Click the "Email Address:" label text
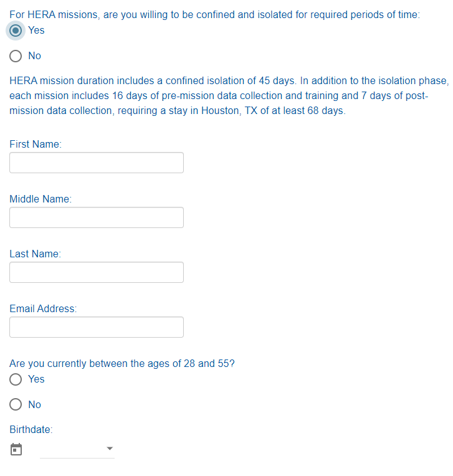The width and height of the screenshot is (453, 476). pos(43,309)
